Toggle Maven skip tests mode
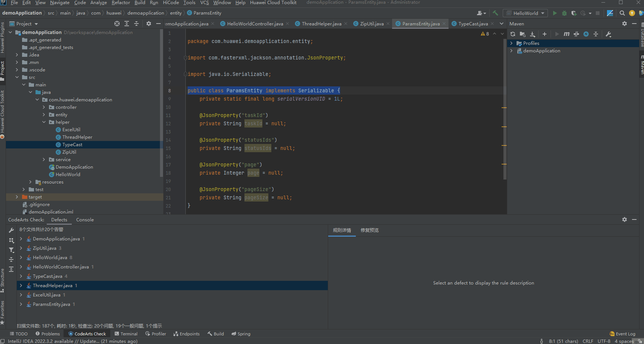This screenshot has width=644, height=344. pyautogui.click(x=576, y=34)
